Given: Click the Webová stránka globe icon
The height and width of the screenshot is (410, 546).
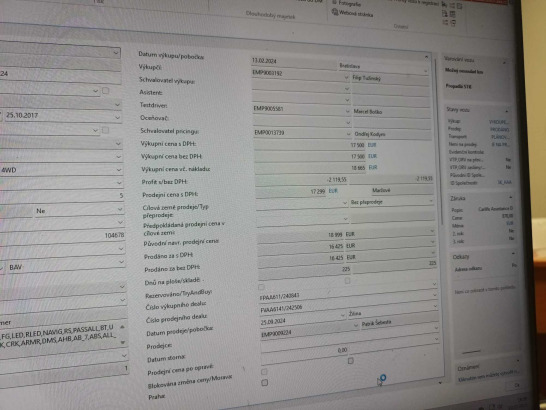Looking at the screenshot, I should tap(335, 12).
